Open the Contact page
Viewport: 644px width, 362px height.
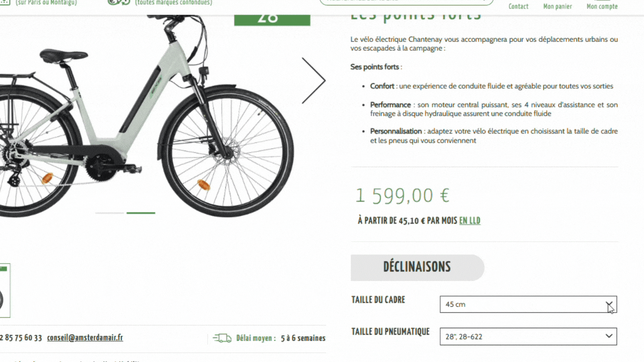click(x=518, y=7)
